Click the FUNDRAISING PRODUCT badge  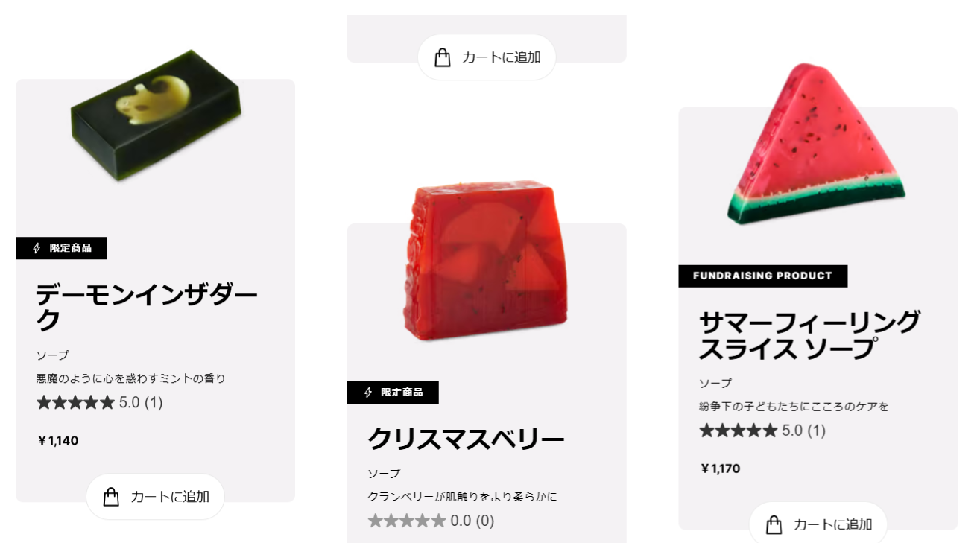coord(762,276)
